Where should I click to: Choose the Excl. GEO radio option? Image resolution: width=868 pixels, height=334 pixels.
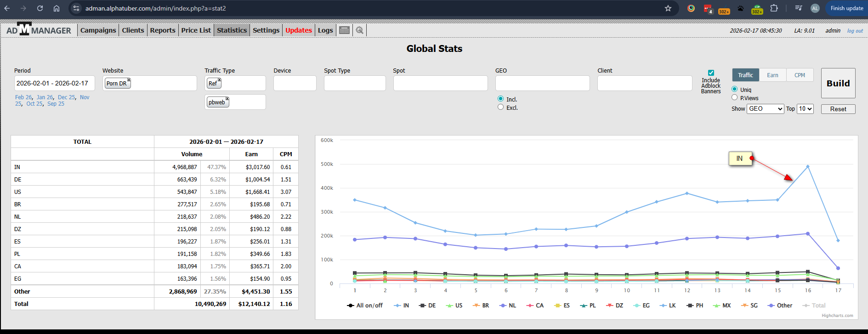click(500, 107)
